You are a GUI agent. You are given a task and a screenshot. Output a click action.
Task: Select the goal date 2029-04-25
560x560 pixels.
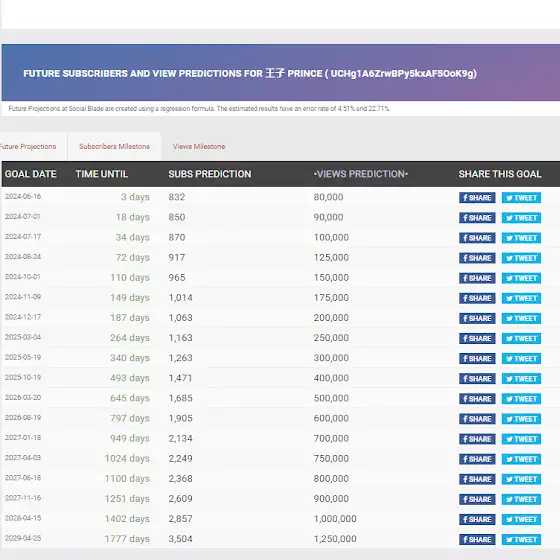pos(23,538)
